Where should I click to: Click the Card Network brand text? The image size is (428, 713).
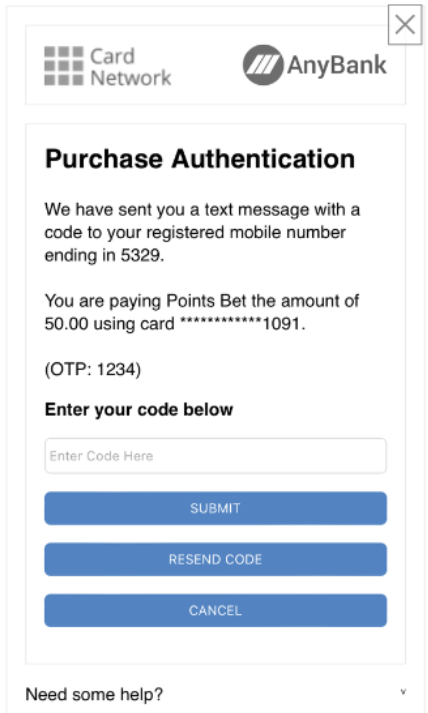[131, 67]
